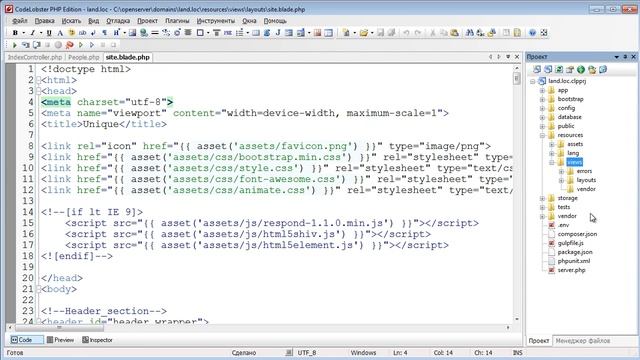Open dropdown arrow next to New file icon

(354, 33)
